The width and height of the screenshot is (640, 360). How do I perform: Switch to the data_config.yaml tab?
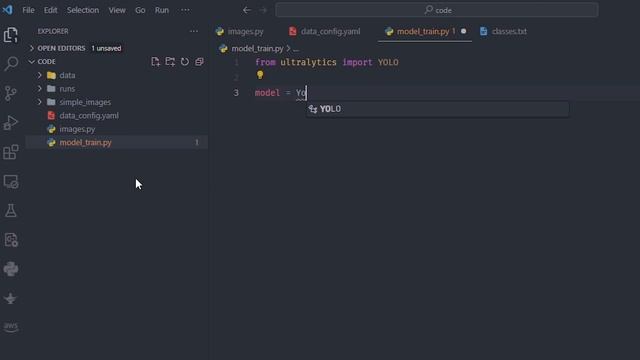click(325, 31)
